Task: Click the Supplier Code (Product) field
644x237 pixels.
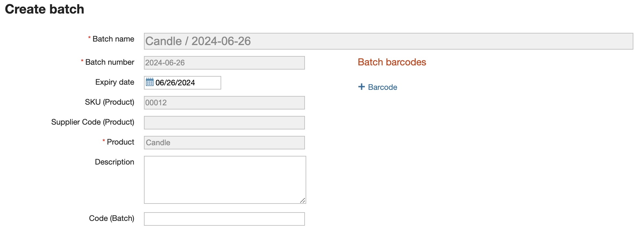Action: coord(224,122)
